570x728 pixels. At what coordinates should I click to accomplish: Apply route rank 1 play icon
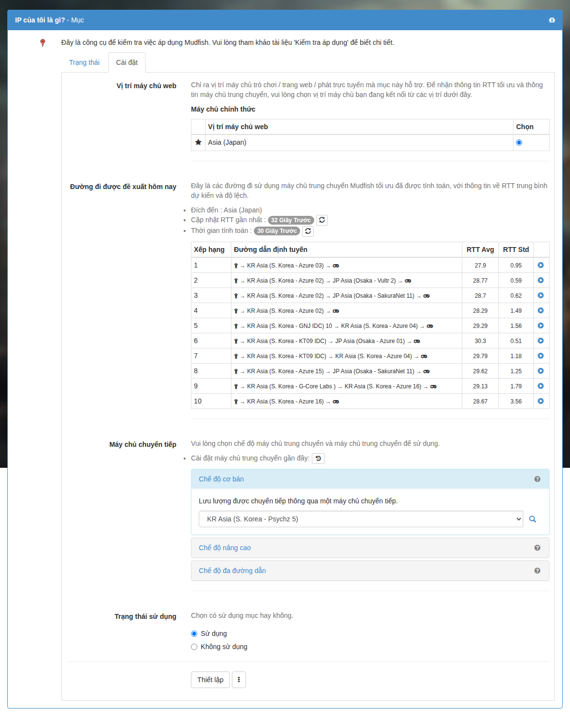click(x=541, y=265)
